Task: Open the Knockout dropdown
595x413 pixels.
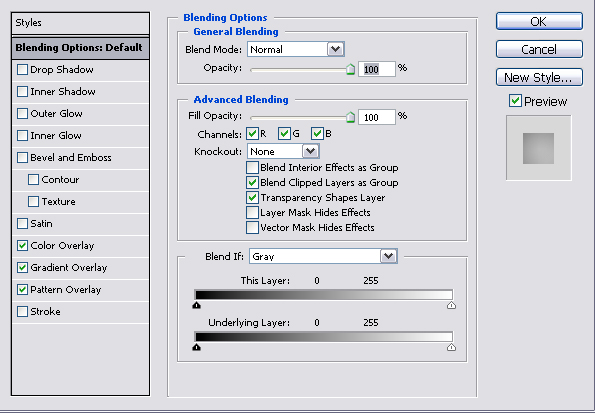Action: point(283,151)
